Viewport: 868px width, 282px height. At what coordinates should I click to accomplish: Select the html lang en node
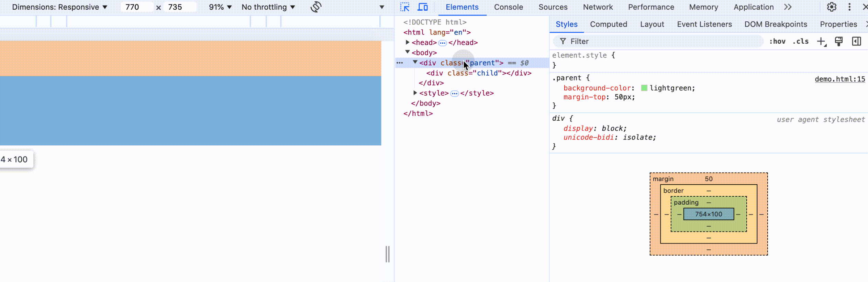tap(437, 32)
